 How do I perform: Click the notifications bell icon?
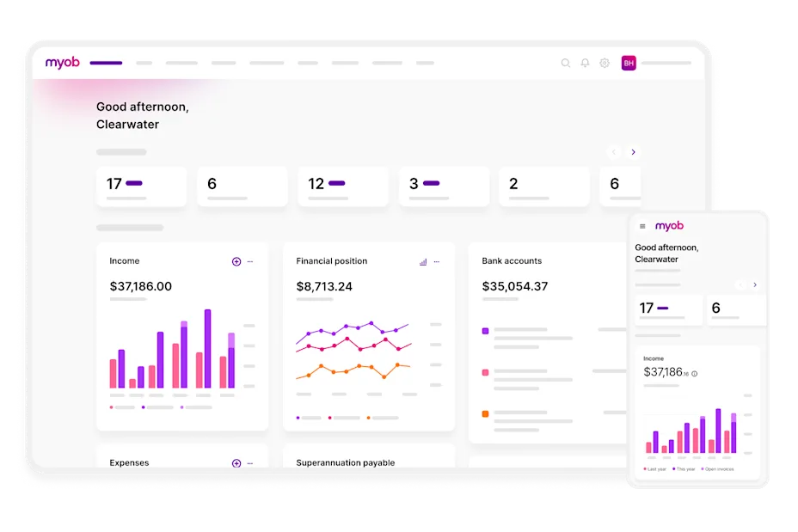point(584,63)
